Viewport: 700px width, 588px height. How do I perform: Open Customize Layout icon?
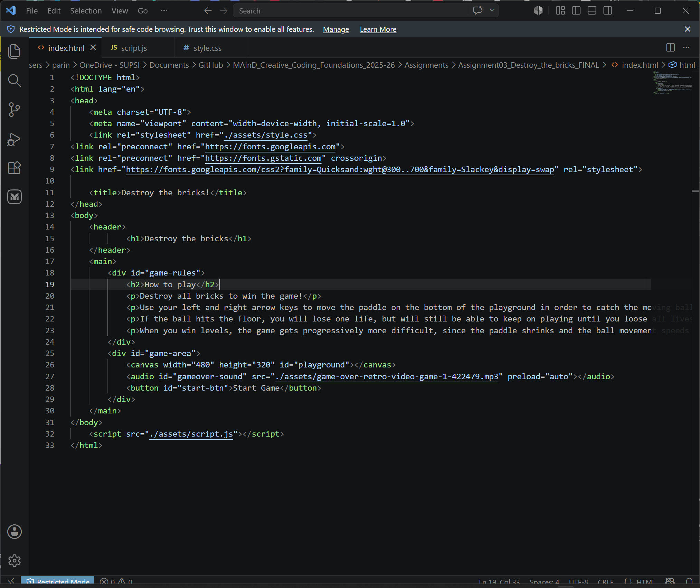560,11
